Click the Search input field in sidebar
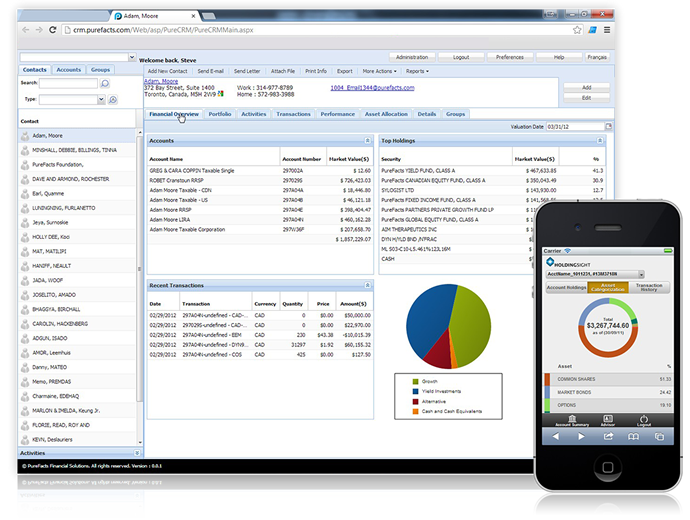The height and width of the screenshot is (520, 690). (68, 83)
